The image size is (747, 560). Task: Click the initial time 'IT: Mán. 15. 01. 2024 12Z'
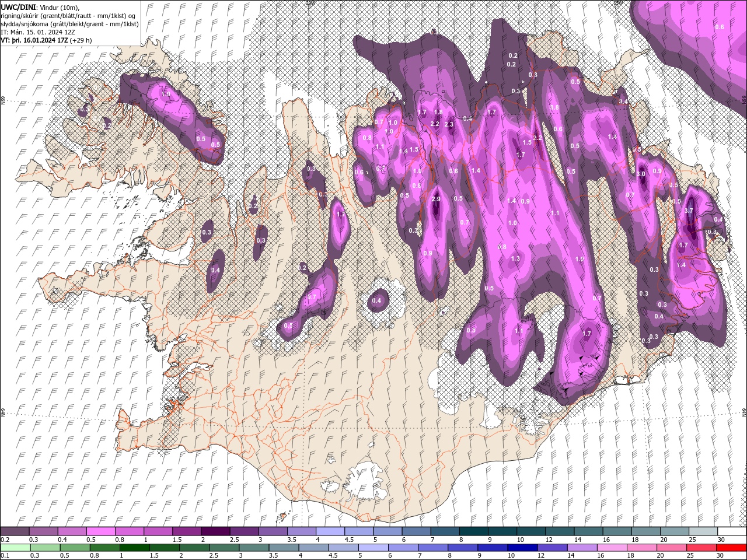39,32
